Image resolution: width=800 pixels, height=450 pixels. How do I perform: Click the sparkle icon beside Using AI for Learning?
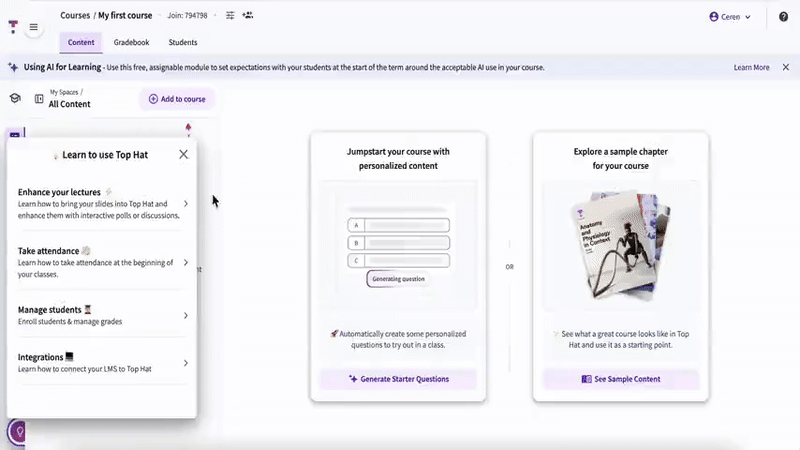[13, 67]
